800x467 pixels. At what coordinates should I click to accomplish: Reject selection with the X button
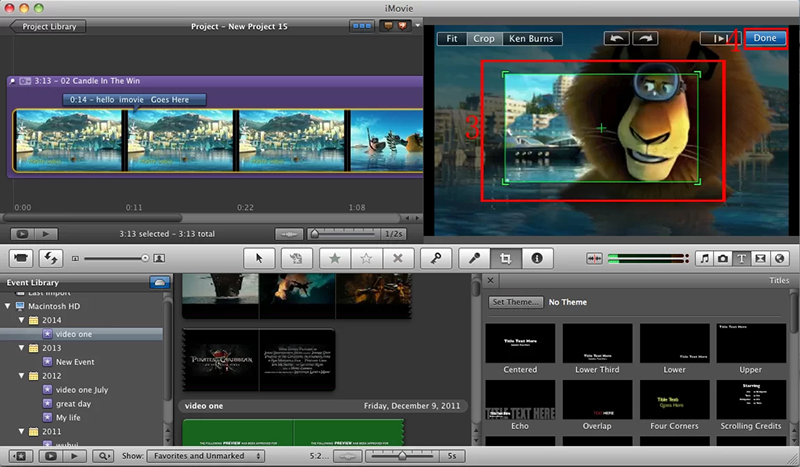398,258
